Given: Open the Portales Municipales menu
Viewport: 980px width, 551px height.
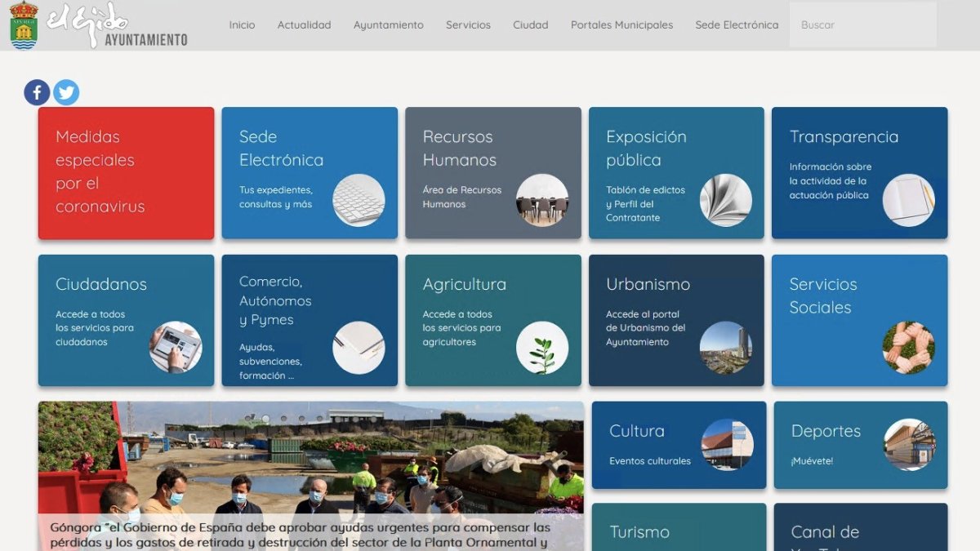Looking at the screenshot, I should point(622,25).
